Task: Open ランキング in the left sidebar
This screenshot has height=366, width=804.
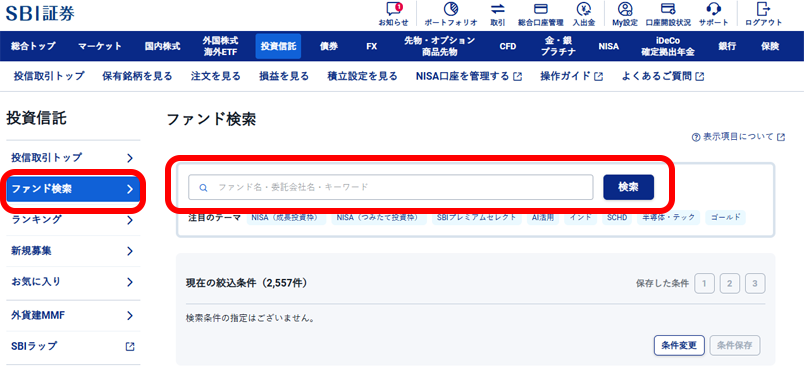Action: point(73,219)
